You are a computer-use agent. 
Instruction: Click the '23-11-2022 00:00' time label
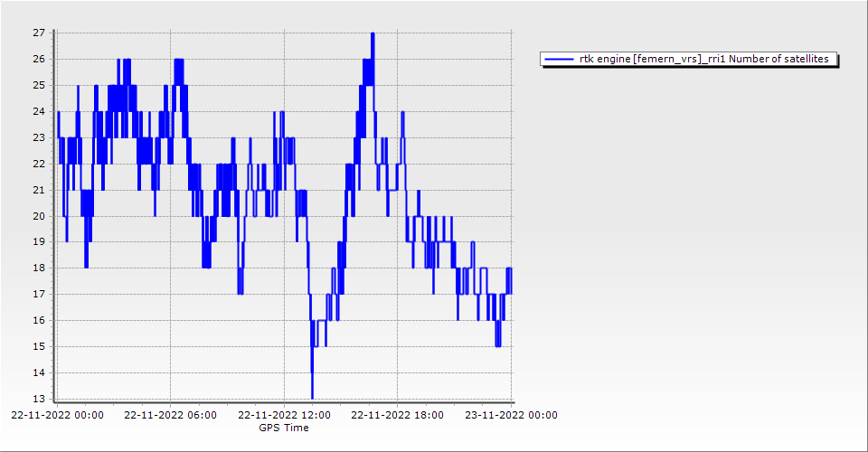coord(511,416)
